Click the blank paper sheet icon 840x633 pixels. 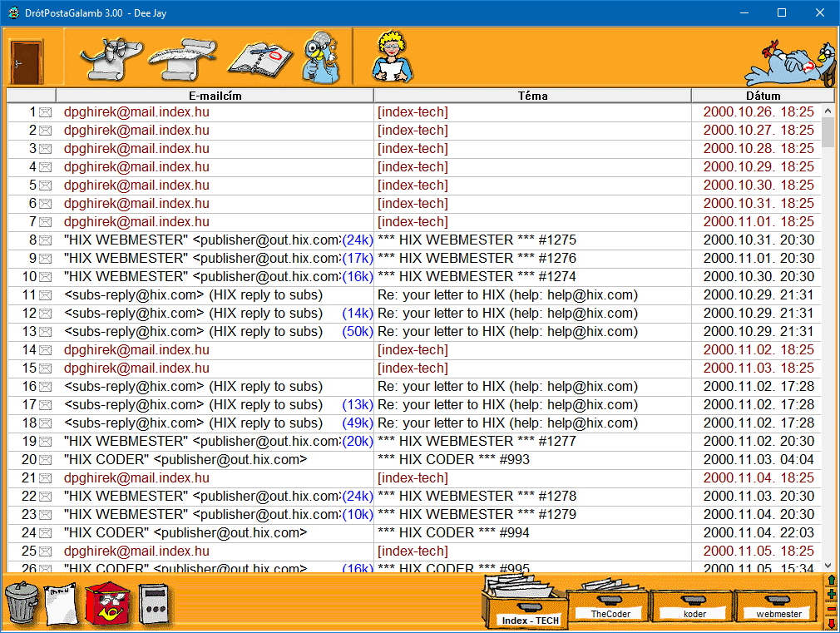(x=60, y=604)
